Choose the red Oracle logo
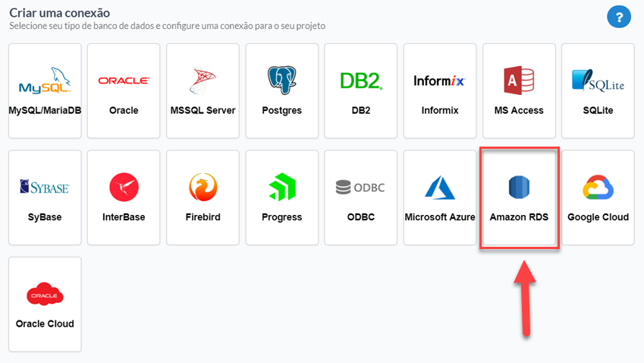The width and height of the screenshot is (644, 363). pyautogui.click(x=124, y=80)
